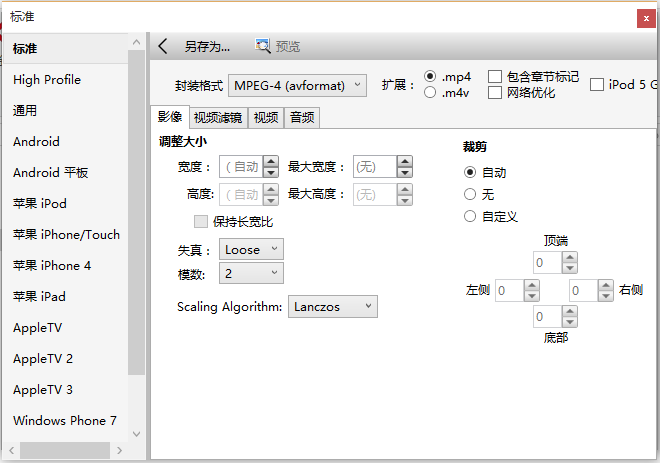Screen dimensions: 660x463
Task: Open the Scaling Algorithm Lanczos dropdown
Action: point(333,306)
